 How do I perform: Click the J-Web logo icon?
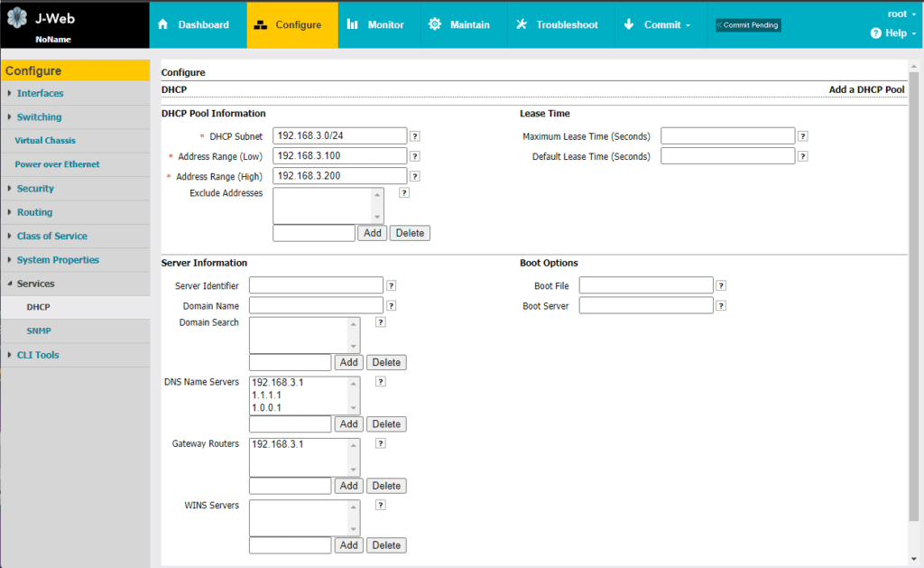(17, 18)
